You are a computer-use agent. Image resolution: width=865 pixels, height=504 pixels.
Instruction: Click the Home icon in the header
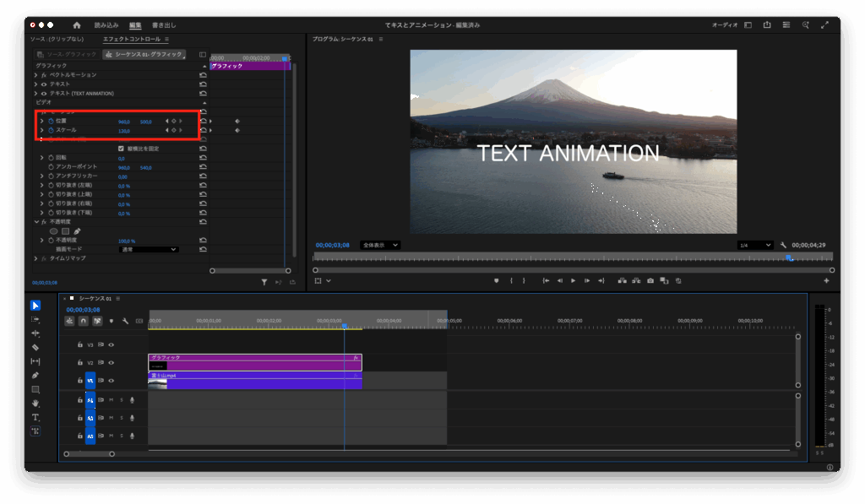77,25
